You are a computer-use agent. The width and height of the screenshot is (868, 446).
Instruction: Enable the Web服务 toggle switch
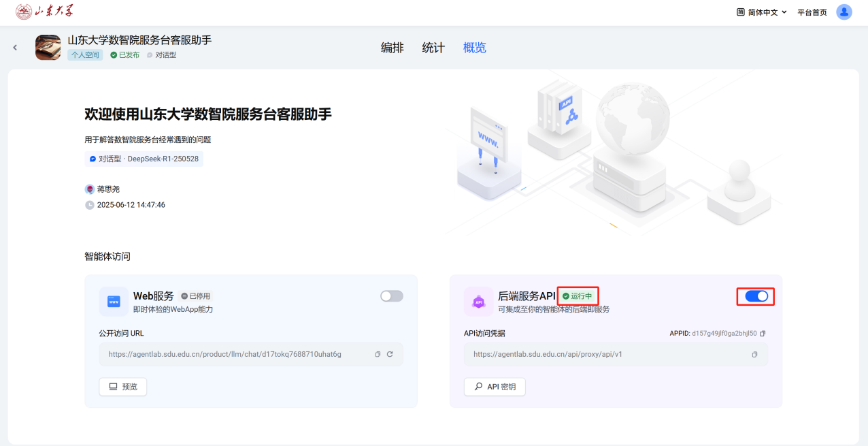[x=392, y=296]
